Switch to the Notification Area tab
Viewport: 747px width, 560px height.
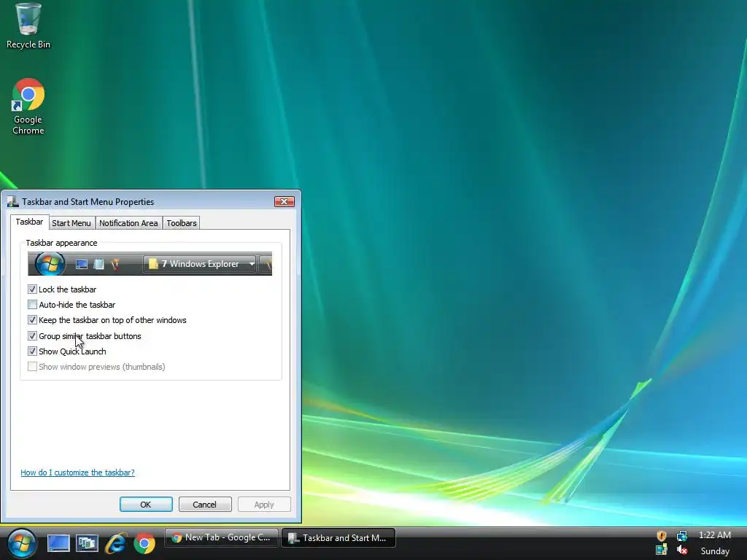(128, 223)
